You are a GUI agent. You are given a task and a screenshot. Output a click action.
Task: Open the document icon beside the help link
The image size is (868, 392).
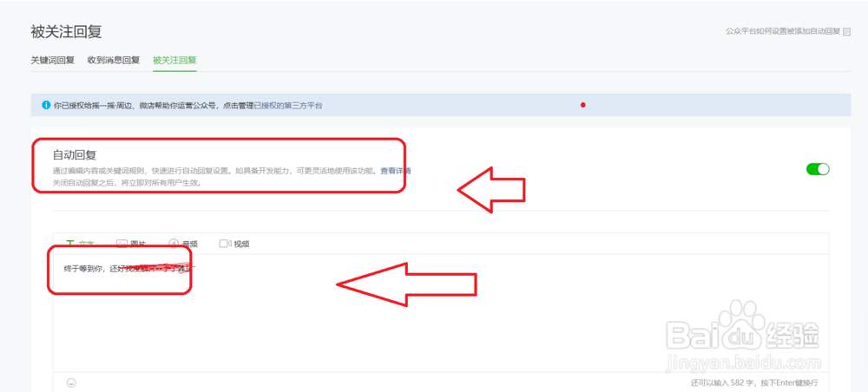[x=846, y=32]
